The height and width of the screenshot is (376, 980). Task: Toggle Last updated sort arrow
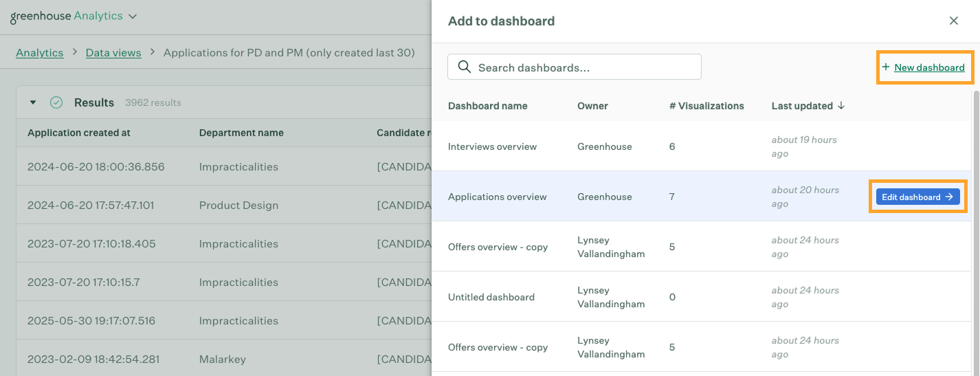coord(841,106)
